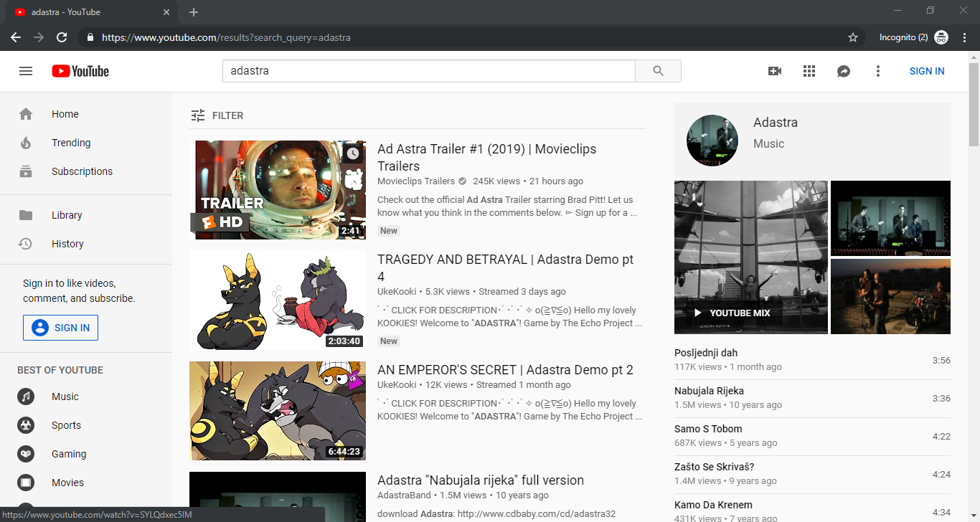
Task: Go to Trending in the sidebar
Action: pos(71,143)
